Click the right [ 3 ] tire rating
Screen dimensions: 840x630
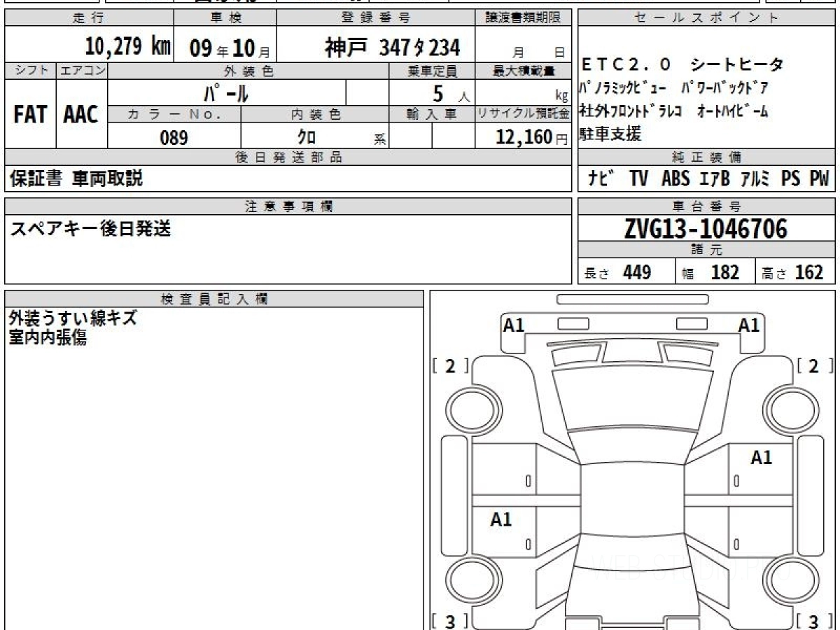(813, 621)
